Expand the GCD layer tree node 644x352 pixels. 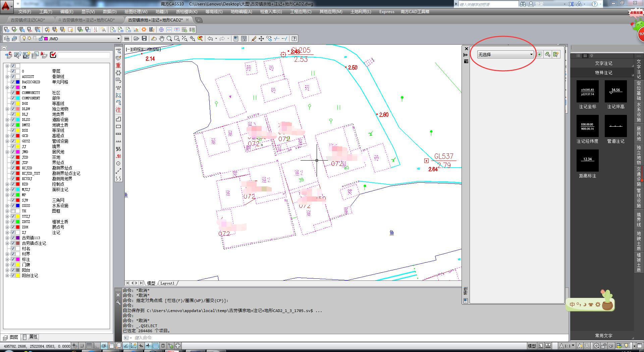7,136
